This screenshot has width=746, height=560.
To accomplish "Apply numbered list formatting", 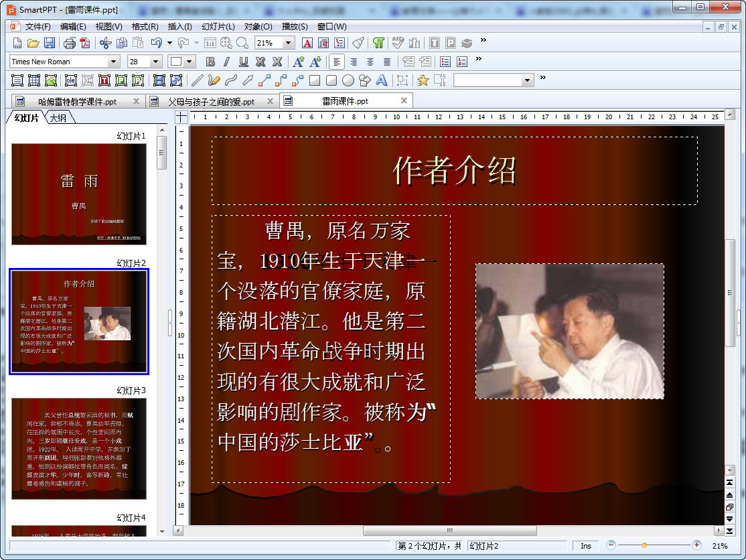I will tap(462, 62).
